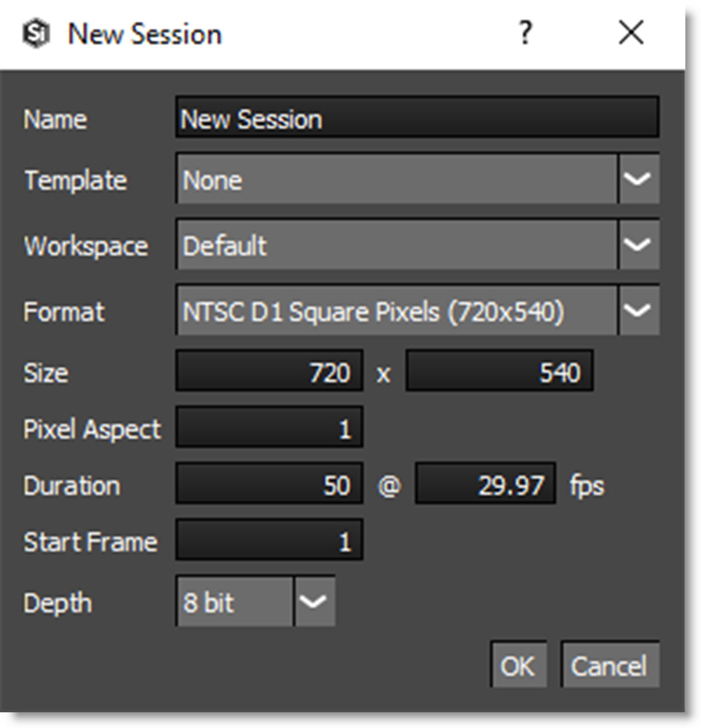
Task: Open the Template dropdown arrow
Action: point(639,180)
